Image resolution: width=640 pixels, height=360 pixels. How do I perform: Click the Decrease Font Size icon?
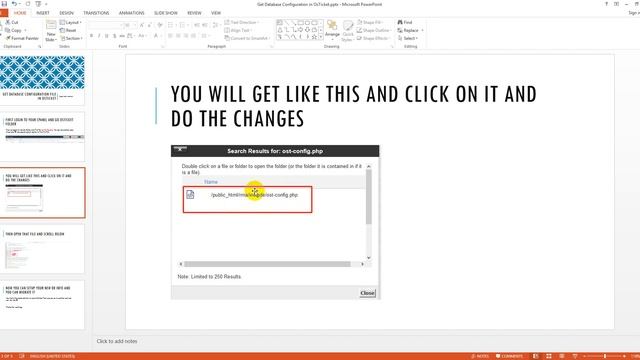[x=149, y=25]
